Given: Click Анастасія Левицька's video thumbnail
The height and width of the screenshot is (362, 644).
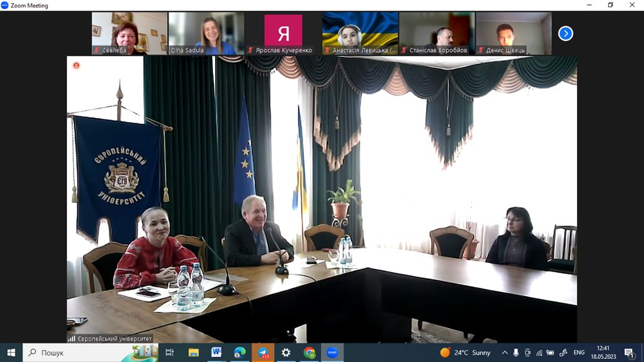Looking at the screenshot, I should point(360,33).
